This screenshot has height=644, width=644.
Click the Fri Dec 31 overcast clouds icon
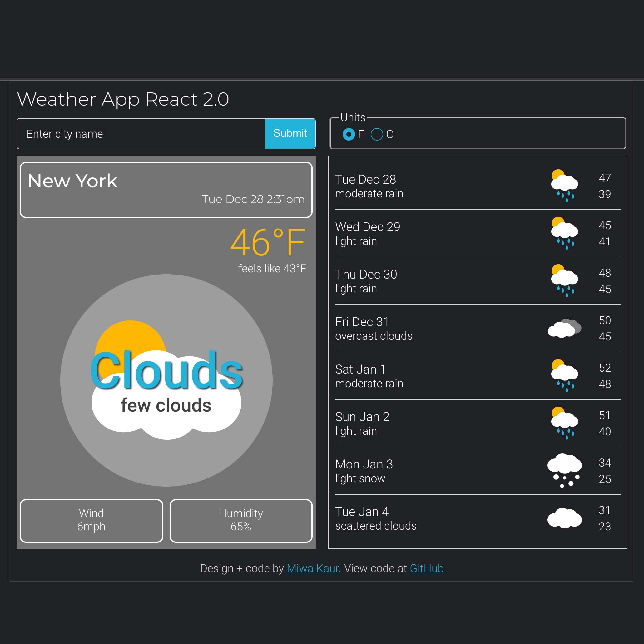point(564,328)
